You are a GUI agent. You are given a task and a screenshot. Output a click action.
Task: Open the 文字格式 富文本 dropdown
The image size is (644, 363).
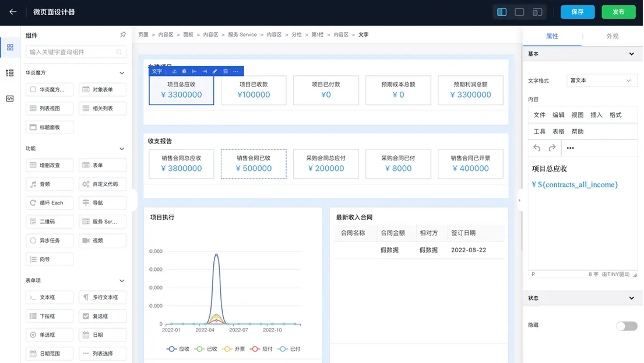(601, 81)
